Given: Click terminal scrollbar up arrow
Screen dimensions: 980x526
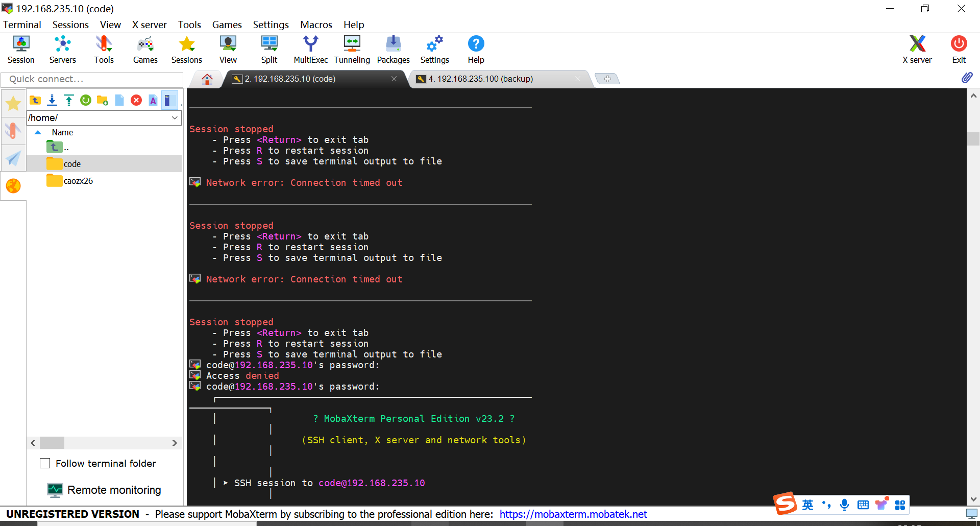Looking at the screenshot, I should [973, 95].
